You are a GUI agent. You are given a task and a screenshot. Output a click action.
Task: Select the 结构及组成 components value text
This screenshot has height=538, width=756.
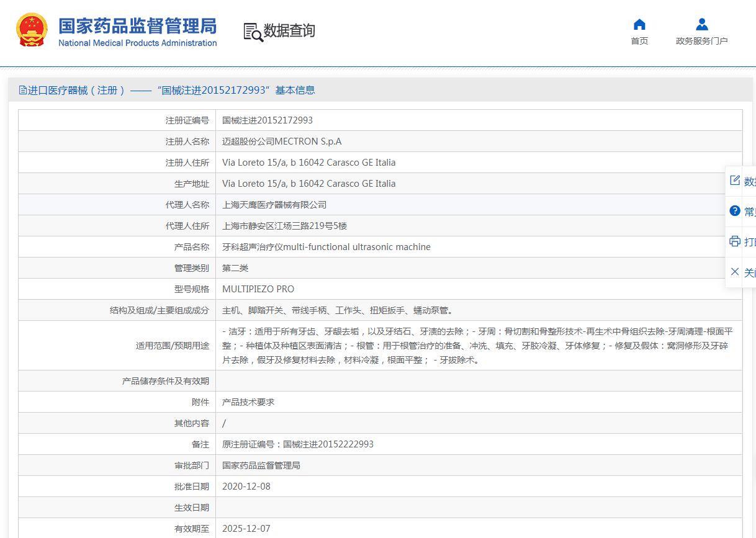point(338,310)
